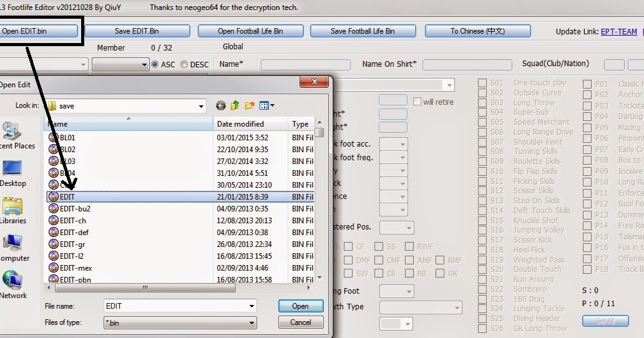Click the file list horizontal scrollbar
Image resolution: width=644 pixels, height=338 pixels.
tap(145, 288)
